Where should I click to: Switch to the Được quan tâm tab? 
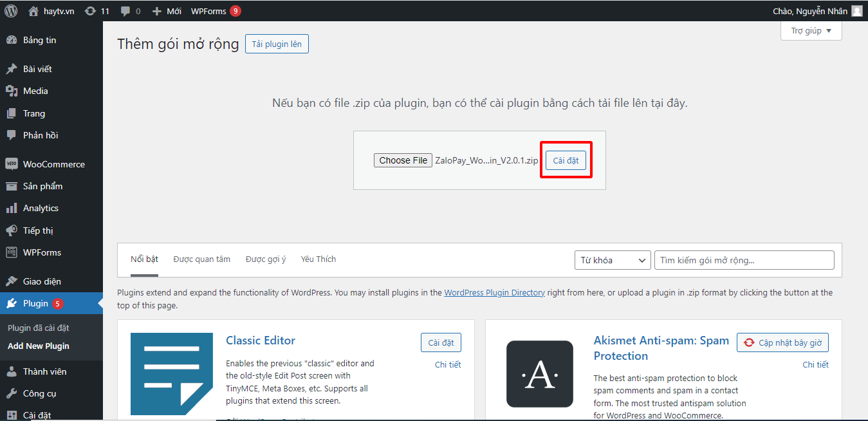[x=201, y=259]
